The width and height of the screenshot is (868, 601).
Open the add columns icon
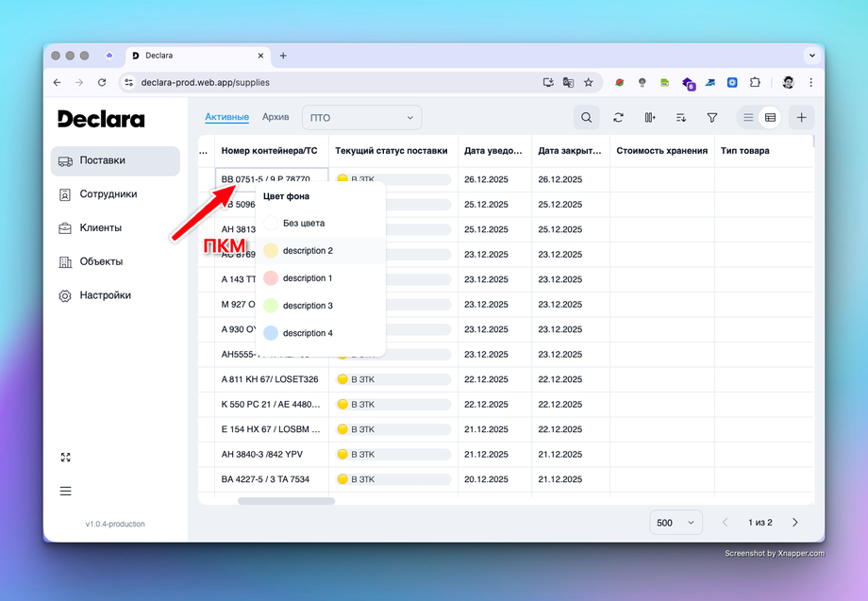click(650, 117)
